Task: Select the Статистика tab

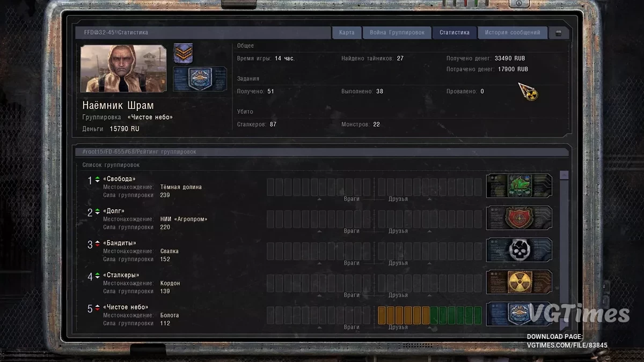Action: [x=455, y=33]
